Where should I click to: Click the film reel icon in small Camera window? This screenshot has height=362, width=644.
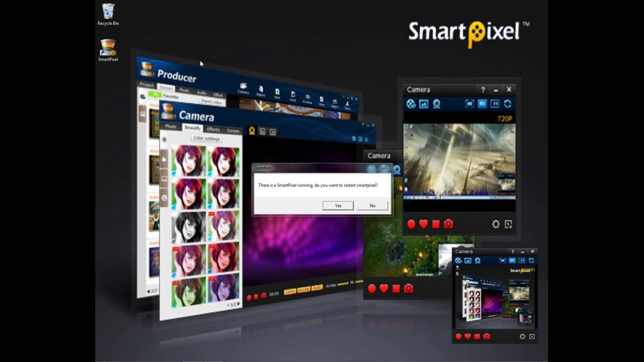(x=458, y=260)
